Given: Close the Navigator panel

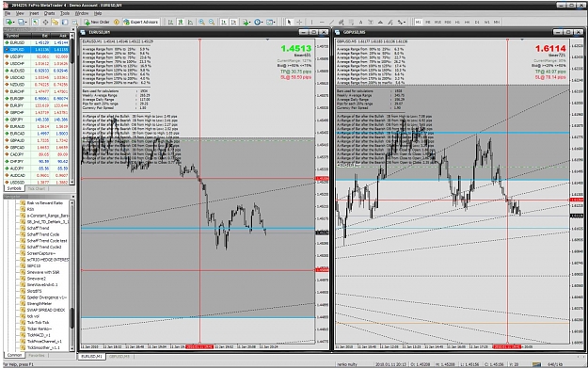Looking at the screenshot, I should pos(72,197).
